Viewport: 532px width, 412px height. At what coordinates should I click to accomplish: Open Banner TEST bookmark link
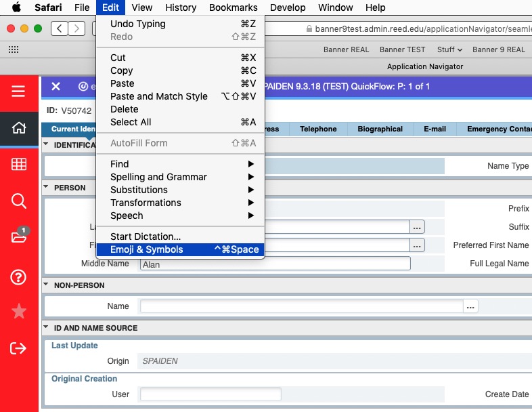click(402, 49)
